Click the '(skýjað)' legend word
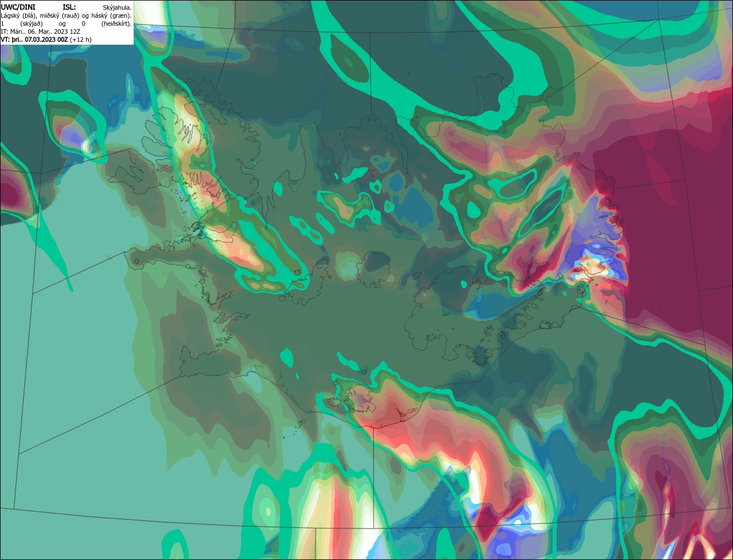 click(31, 24)
